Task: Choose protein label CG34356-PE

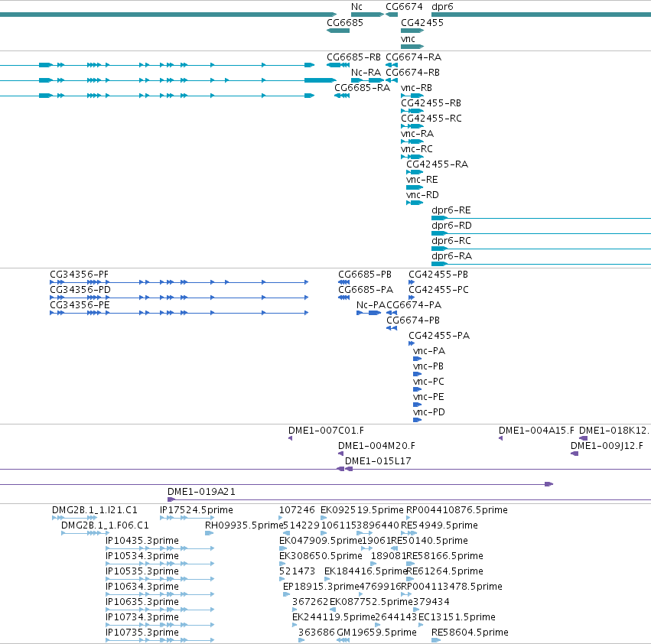Action: coord(80,304)
